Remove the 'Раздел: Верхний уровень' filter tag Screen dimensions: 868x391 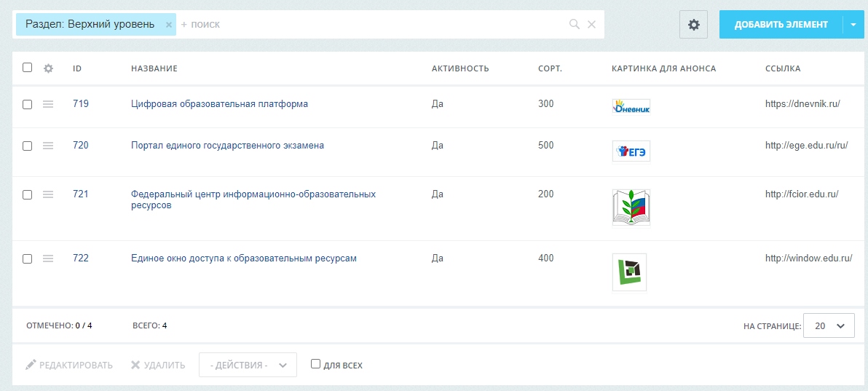point(169,25)
